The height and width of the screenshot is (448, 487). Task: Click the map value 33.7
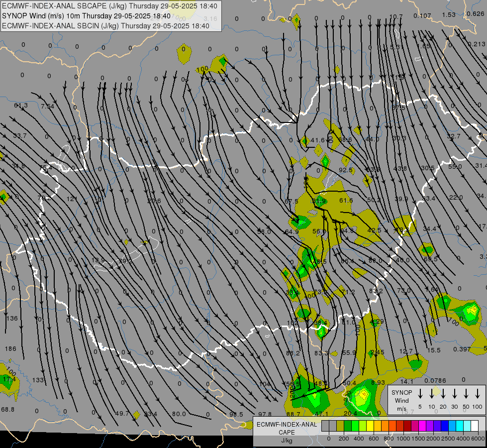point(20,136)
